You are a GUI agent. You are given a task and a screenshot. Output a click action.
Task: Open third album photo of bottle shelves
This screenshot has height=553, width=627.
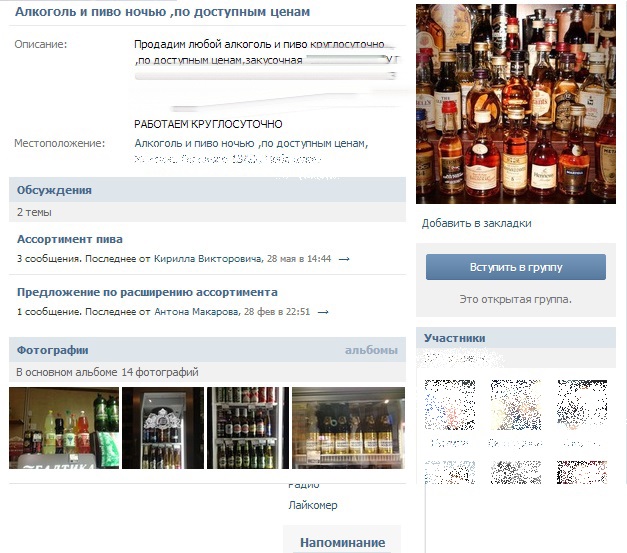point(247,428)
